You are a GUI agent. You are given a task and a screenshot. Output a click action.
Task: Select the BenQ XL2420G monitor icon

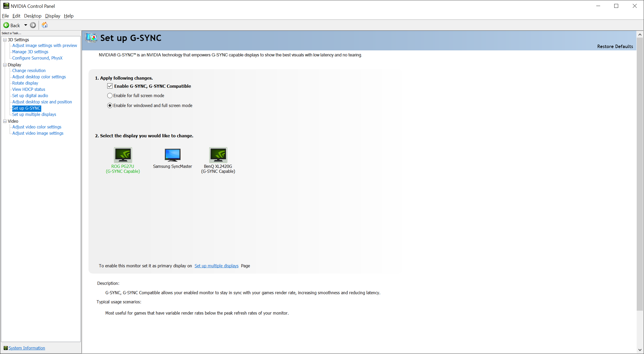(218, 155)
